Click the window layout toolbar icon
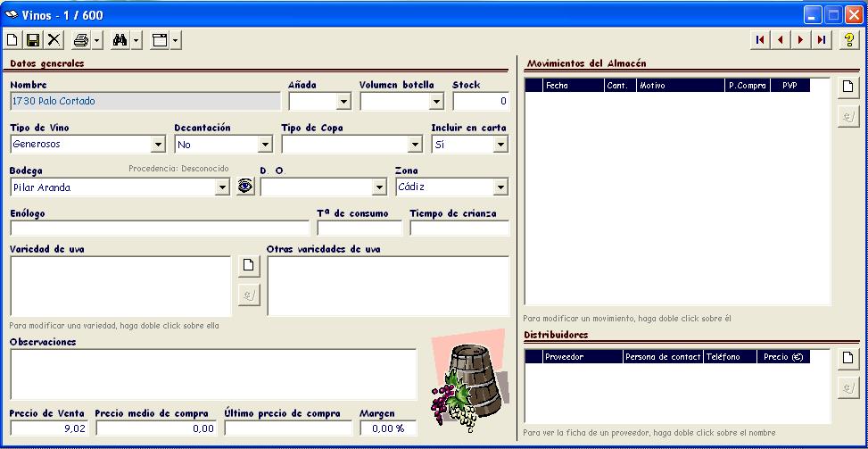 click(x=160, y=40)
